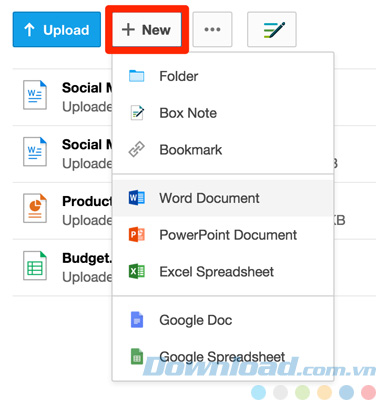Select Word Document in the New menu
376x400 pixels.
pos(223,198)
